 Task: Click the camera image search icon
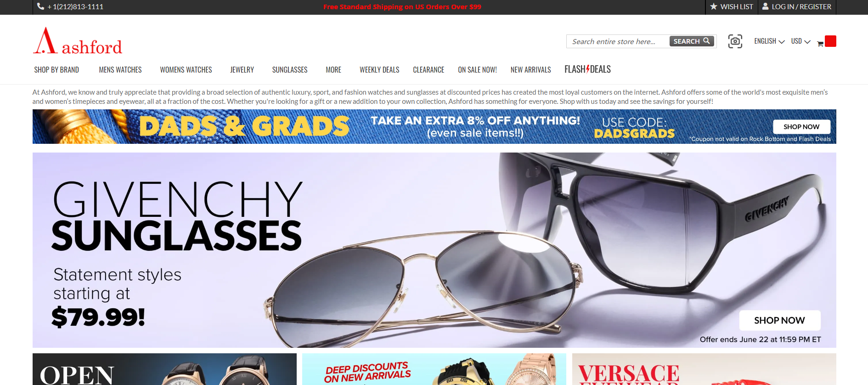735,41
